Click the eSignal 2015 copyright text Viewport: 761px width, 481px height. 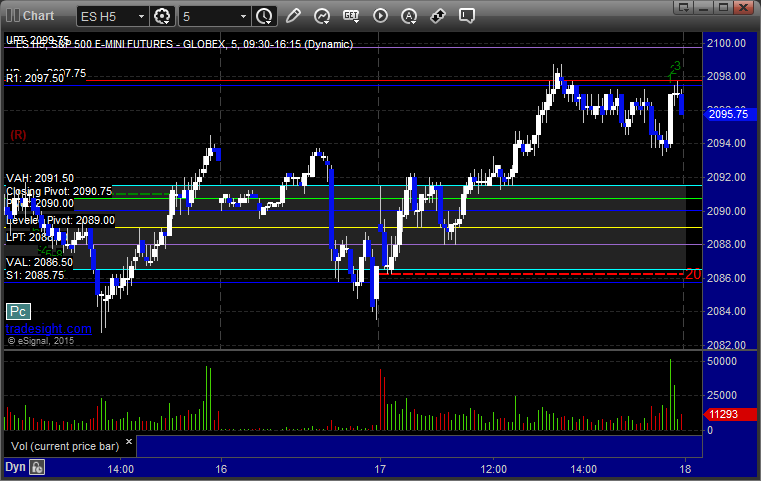(x=41, y=341)
